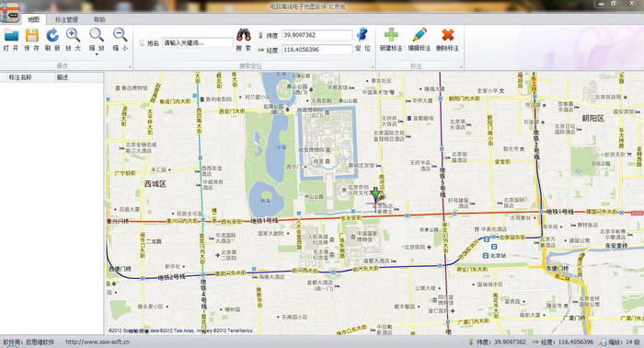The image size is (644, 348).
Task: Click the 西城区 label on the map
Action: (155, 183)
